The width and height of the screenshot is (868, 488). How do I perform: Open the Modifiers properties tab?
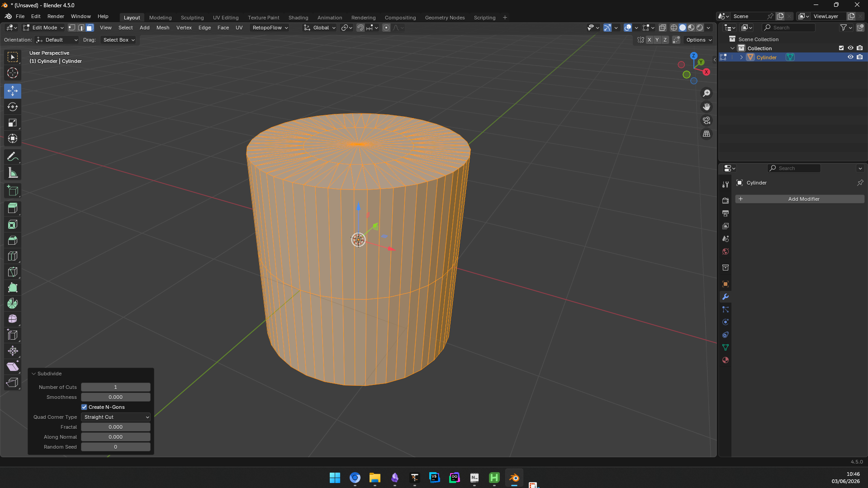(x=726, y=297)
